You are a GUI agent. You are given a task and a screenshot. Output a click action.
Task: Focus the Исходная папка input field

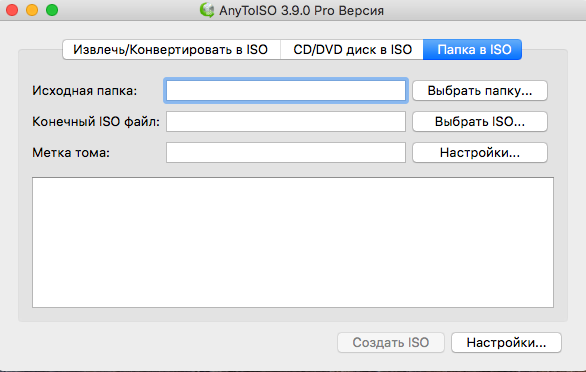[x=286, y=90]
